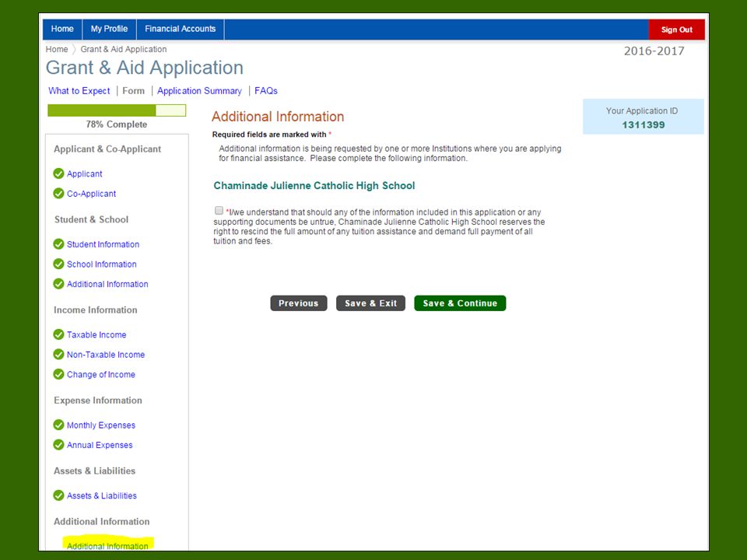Click the Save & Continue button
747x560 pixels.
tap(460, 303)
